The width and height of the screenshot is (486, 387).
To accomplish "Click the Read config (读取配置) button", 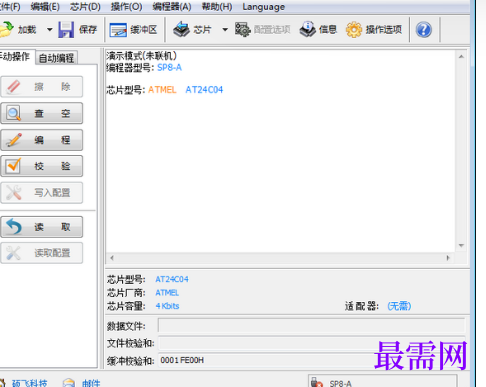I will click(42, 253).
